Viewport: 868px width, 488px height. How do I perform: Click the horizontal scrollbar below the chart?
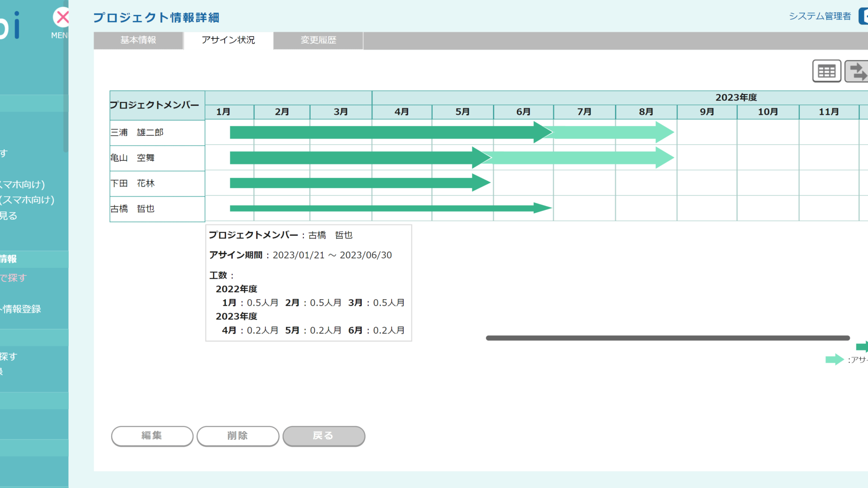tap(667, 338)
